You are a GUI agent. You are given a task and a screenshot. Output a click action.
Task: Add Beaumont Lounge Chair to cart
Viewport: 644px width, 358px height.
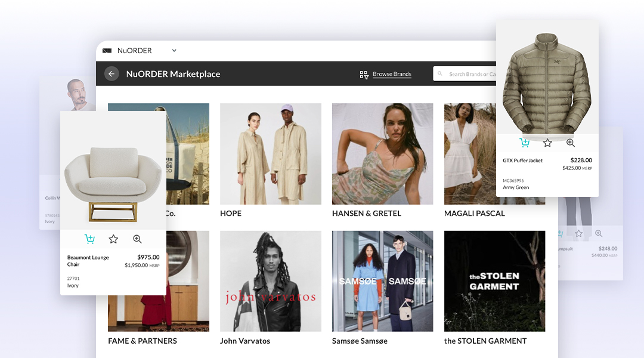pos(89,239)
